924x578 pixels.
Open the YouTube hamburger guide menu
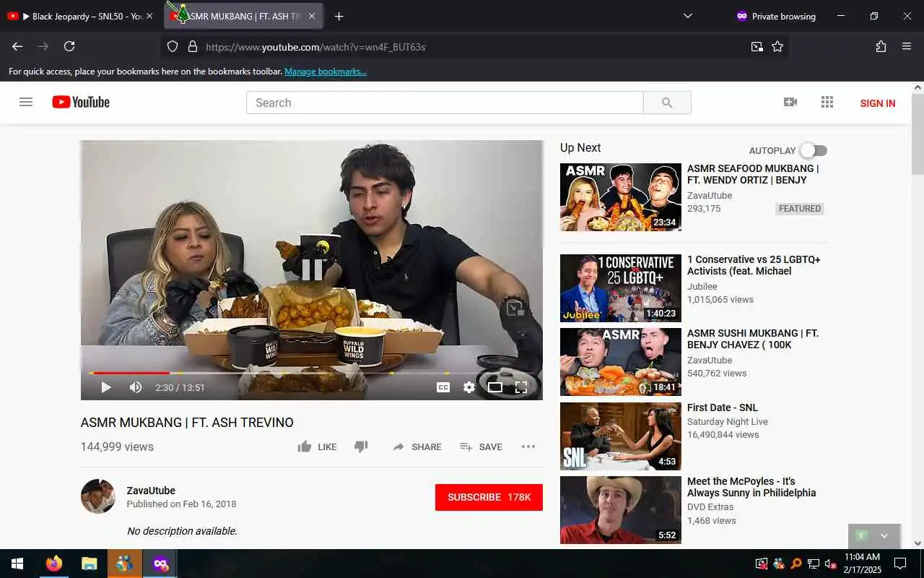coord(26,102)
